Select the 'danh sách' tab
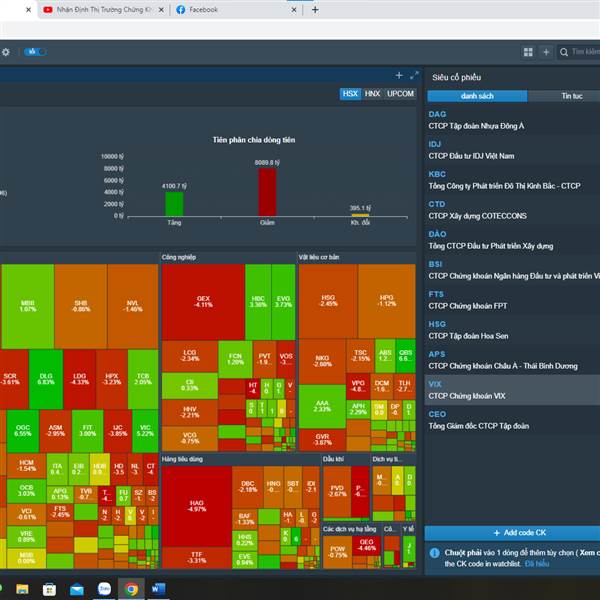This screenshot has width=600, height=600. tap(477, 96)
